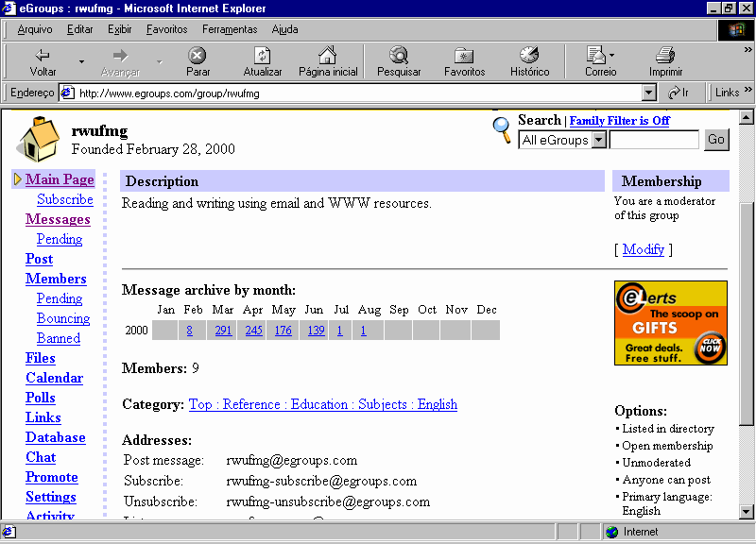Screen dimensions: 756x544
Task: Open the Bouncing members link
Action: tap(63, 318)
